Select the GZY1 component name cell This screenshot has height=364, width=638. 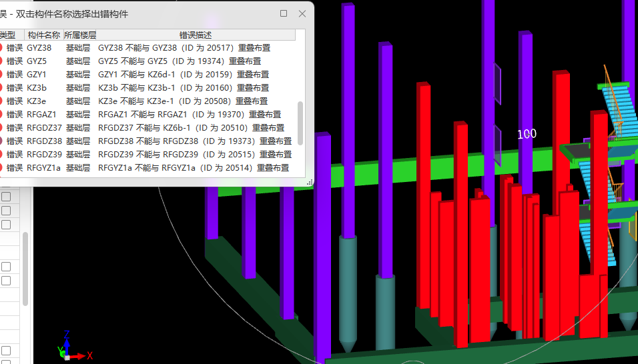tap(37, 75)
